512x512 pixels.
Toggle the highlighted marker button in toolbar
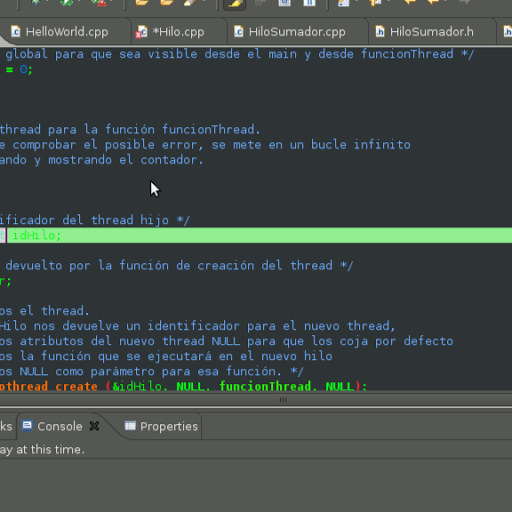coord(234,3)
